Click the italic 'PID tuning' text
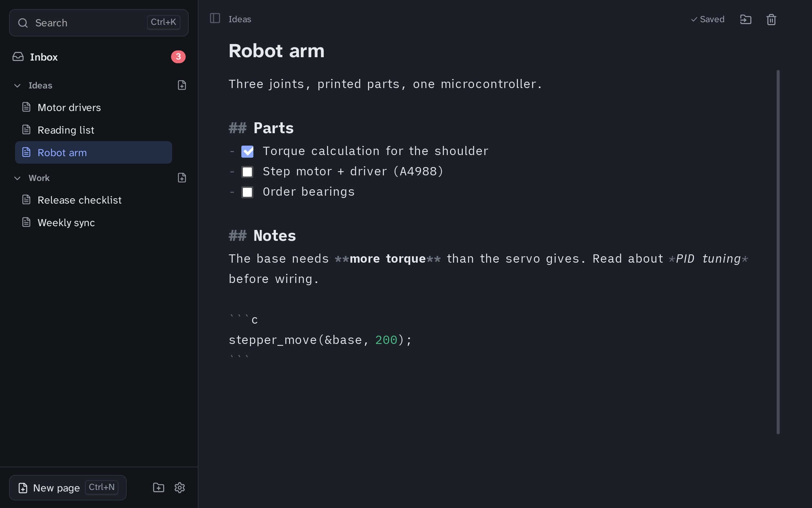 708,259
